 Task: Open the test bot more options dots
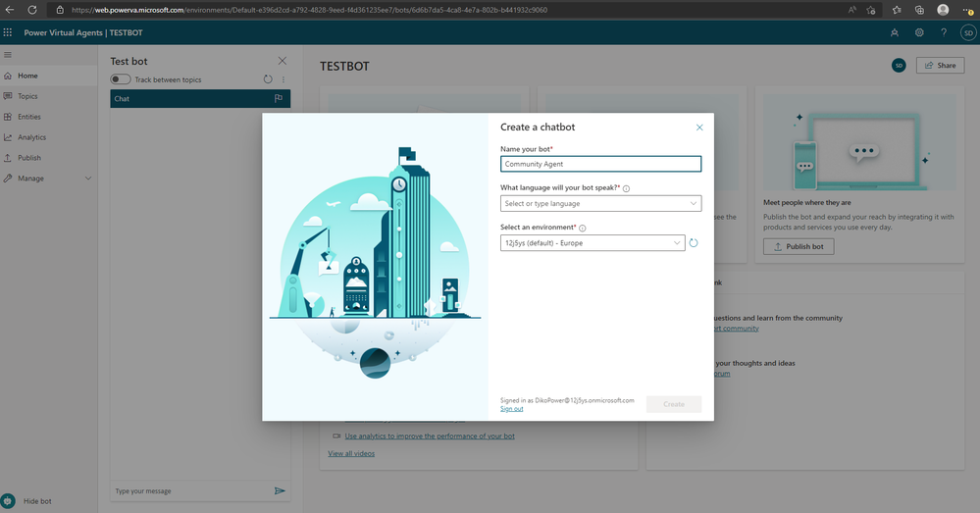pos(284,79)
